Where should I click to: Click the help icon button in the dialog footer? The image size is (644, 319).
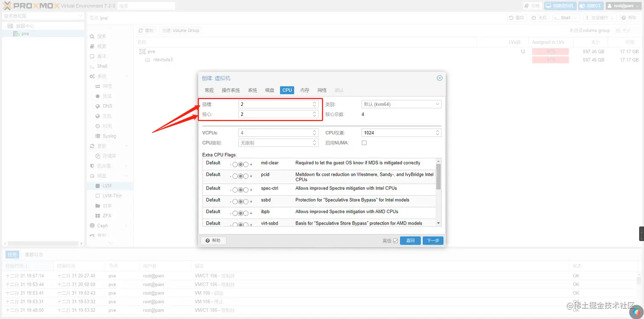pyautogui.click(x=213, y=241)
